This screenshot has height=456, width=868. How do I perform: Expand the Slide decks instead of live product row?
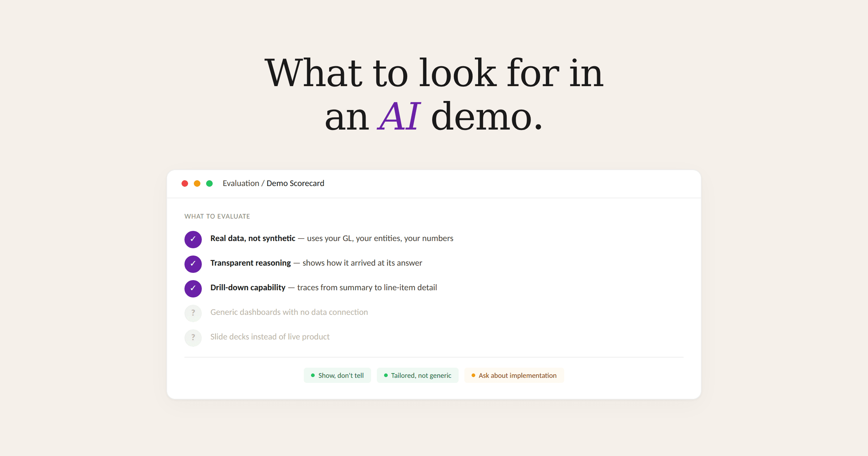(269, 337)
